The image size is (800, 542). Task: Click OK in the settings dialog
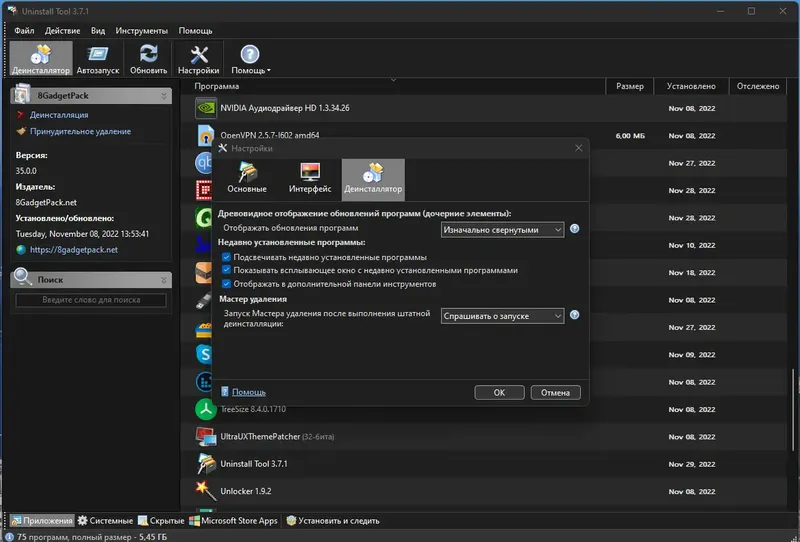tap(499, 392)
